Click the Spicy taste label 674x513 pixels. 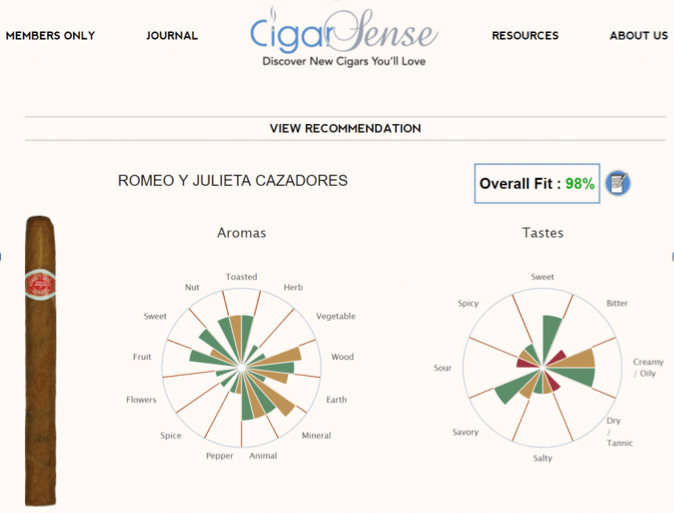(468, 303)
